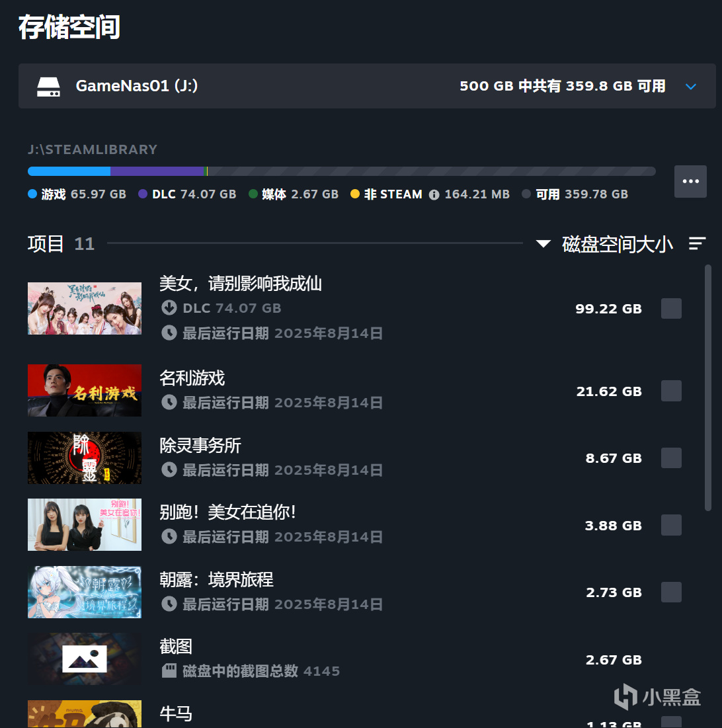The width and height of the screenshot is (722, 728).
Task: Click the 500 GB 中共有 359.8 GB 可用 text
Action: tap(562, 86)
